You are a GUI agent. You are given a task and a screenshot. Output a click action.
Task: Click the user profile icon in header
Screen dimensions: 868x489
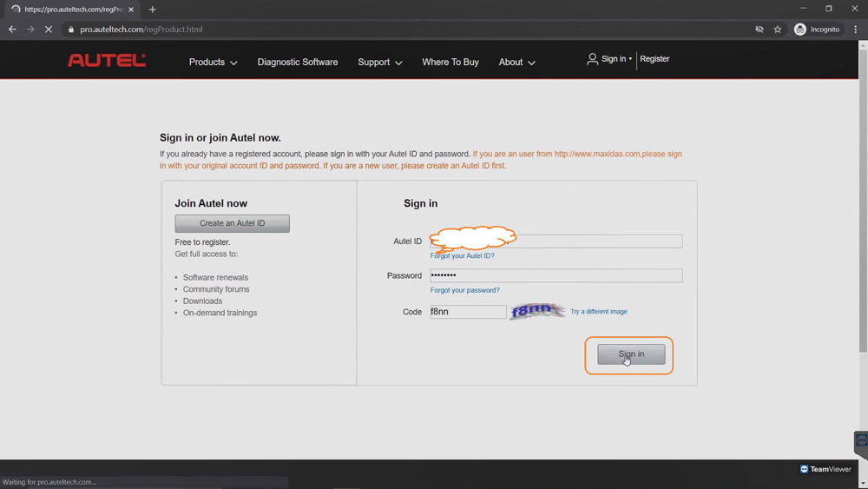pos(592,59)
